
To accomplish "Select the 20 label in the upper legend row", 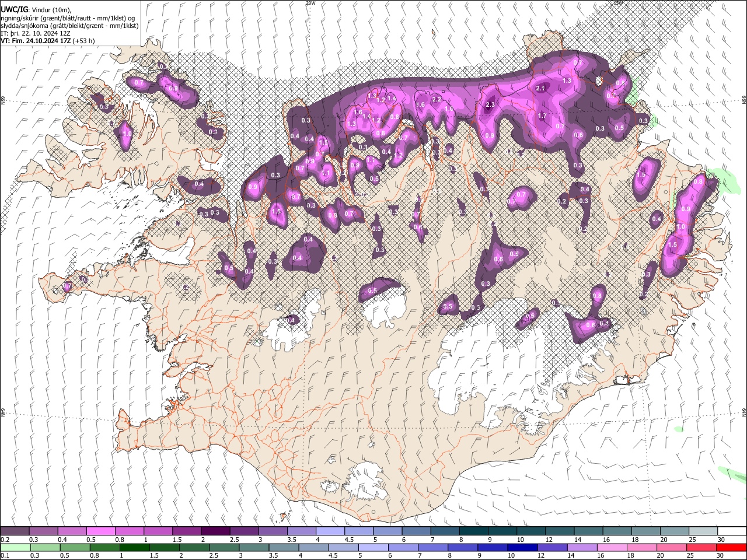I will click(664, 540).
